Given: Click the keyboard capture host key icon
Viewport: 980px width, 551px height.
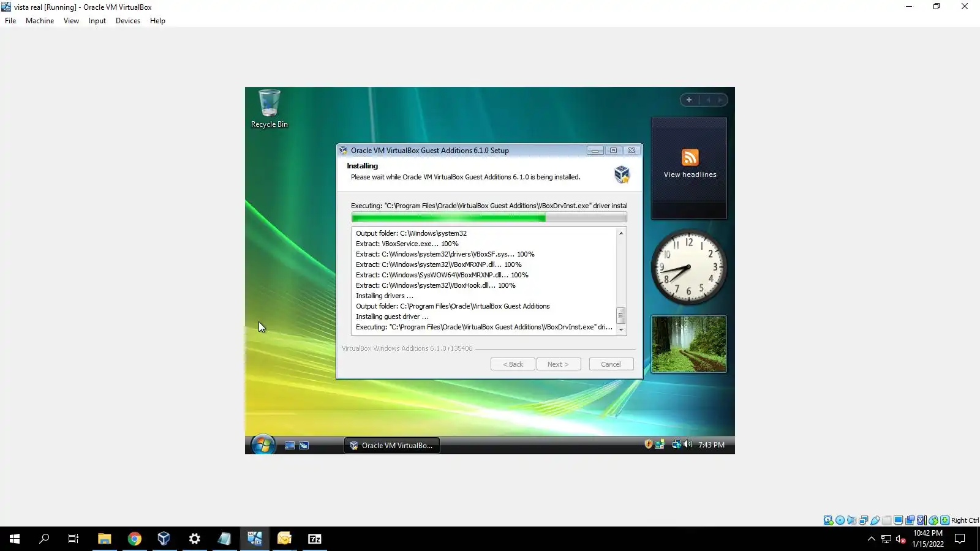Looking at the screenshot, I should (x=944, y=520).
